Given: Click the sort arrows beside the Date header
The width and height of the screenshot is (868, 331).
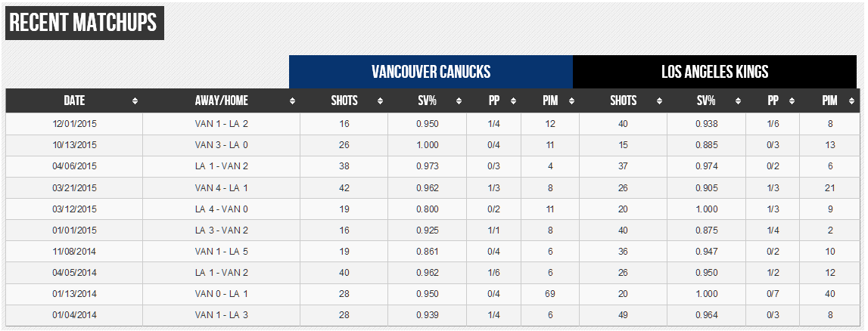Looking at the screenshot, I should click(x=135, y=101).
